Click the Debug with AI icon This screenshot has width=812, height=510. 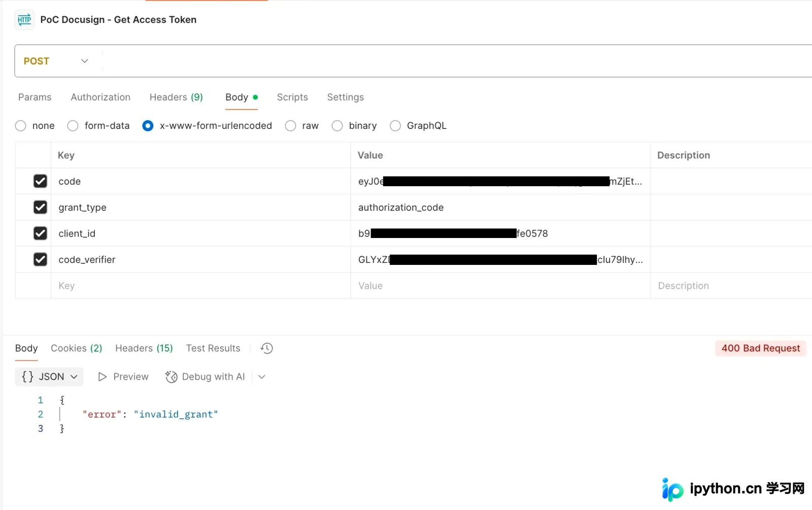point(172,377)
